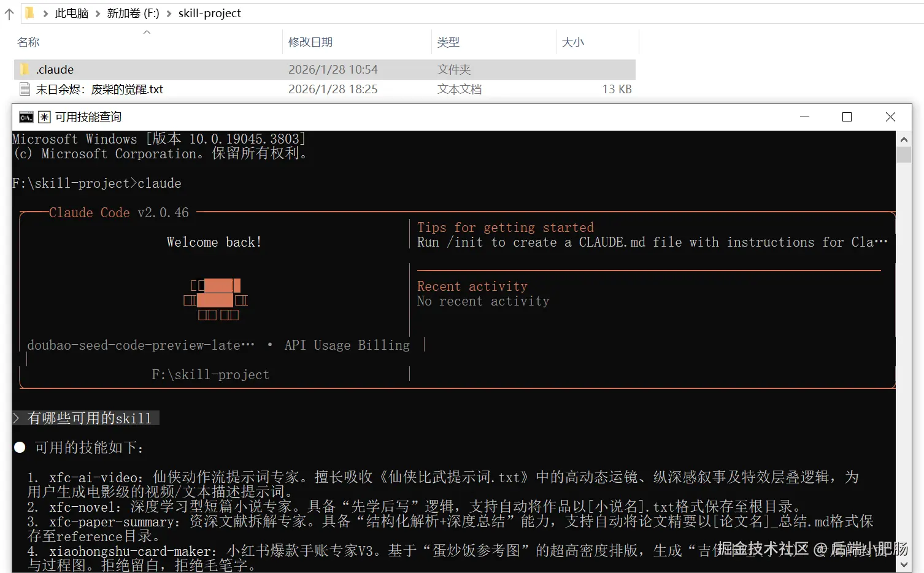
Task: Select the .claude folder name
Action: click(55, 69)
